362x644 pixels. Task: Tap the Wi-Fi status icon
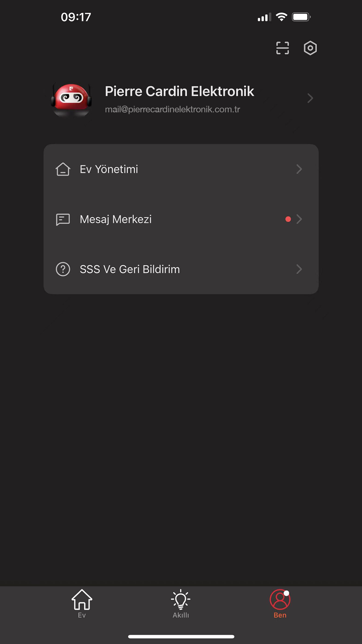click(x=281, y=17)
